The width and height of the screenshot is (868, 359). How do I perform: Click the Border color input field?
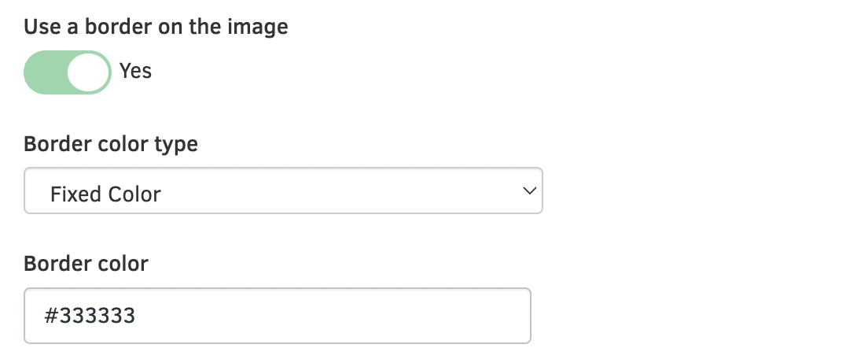pos(277,316)
